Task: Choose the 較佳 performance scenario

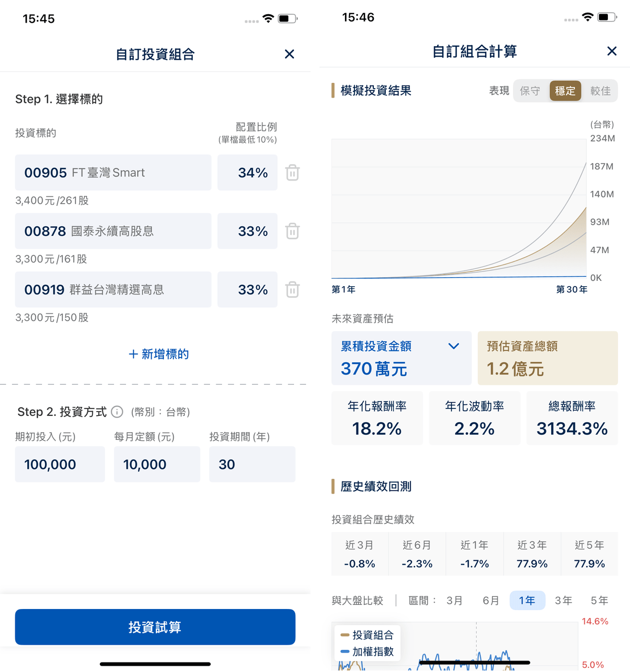Action: (600, 91)
